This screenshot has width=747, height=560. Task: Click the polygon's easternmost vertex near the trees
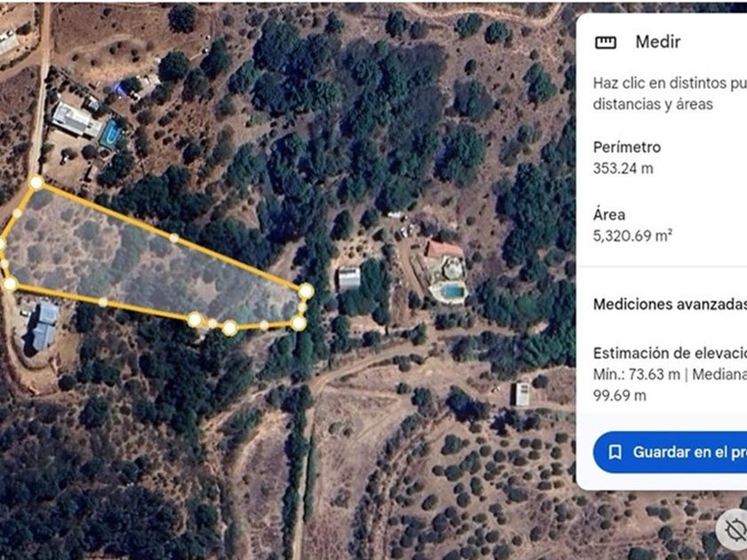pos(306,291)
